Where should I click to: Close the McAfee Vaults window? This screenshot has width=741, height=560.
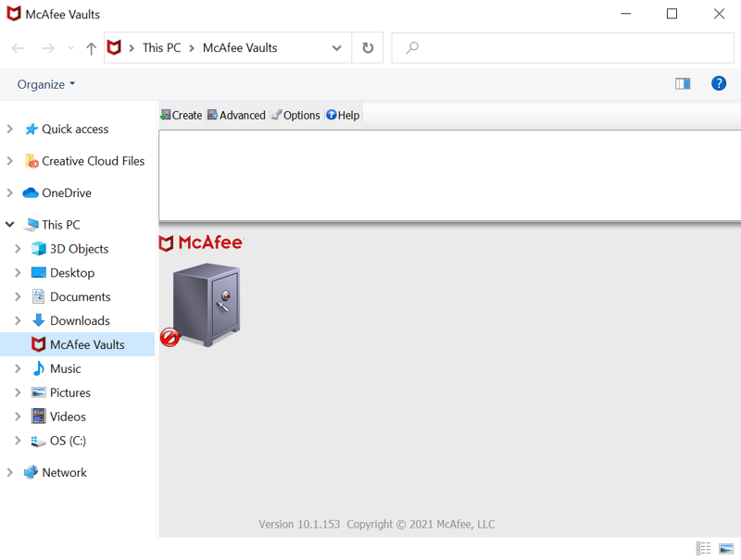pos(719,14)
